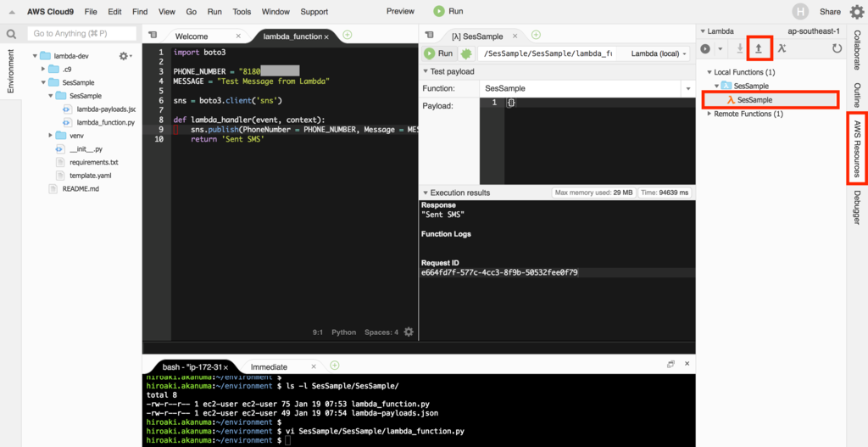Screen dimensions: 868x447
Task: Click Python language in status bar
Action: coord(344,332)
